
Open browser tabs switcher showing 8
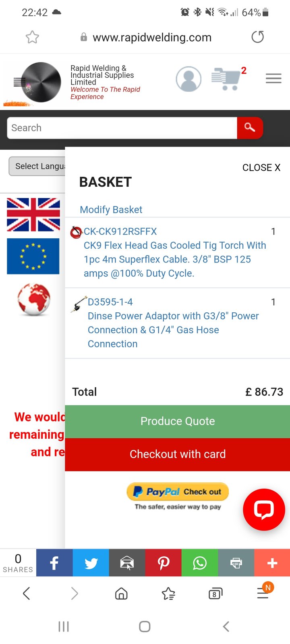[x=215, y=593]
